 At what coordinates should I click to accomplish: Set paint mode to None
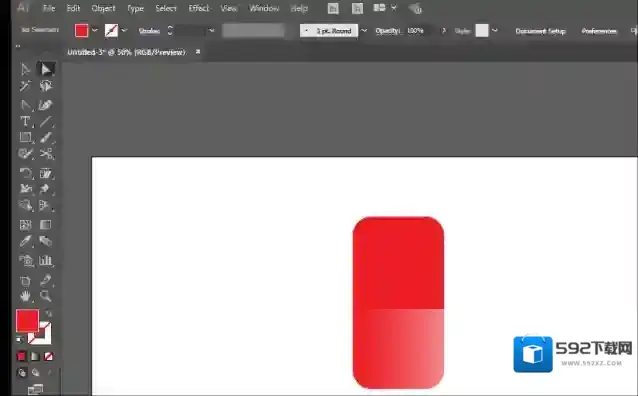coord(48,357)
